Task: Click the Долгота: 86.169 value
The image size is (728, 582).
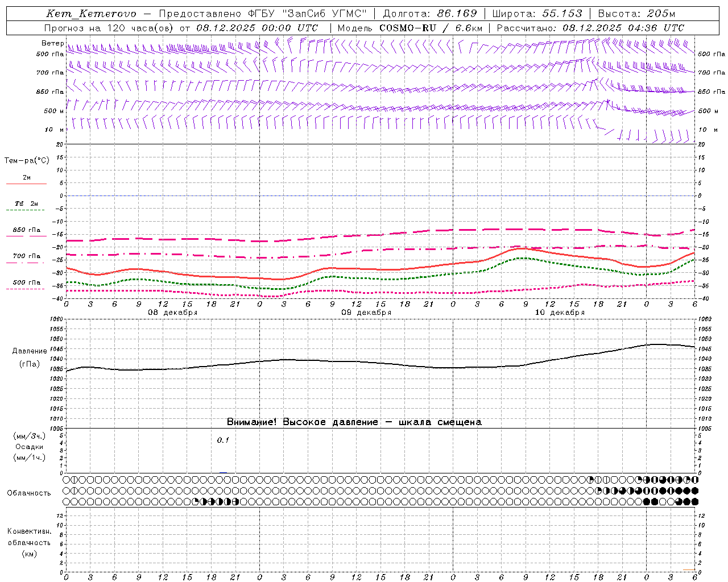Action: point(430,14)
